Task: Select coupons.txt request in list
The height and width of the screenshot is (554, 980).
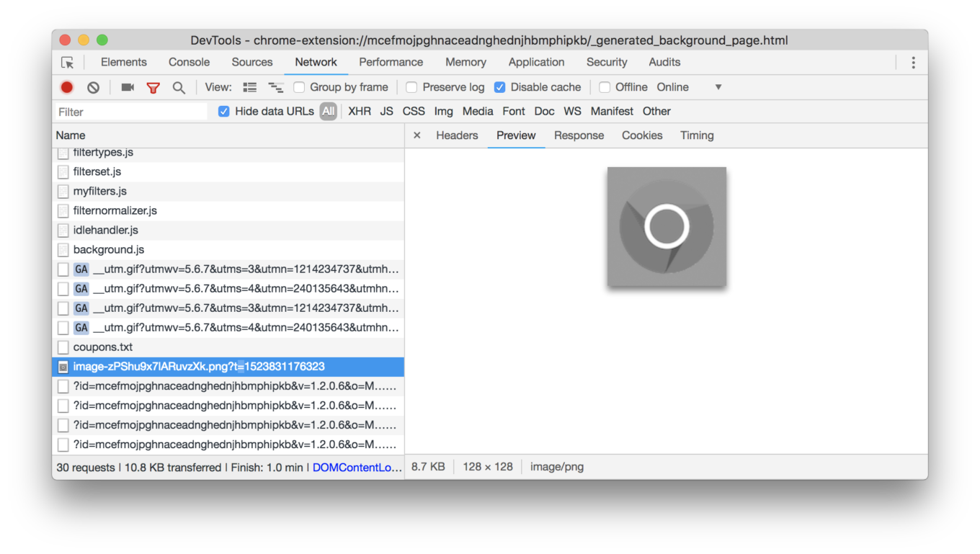Action: (102, 347)
